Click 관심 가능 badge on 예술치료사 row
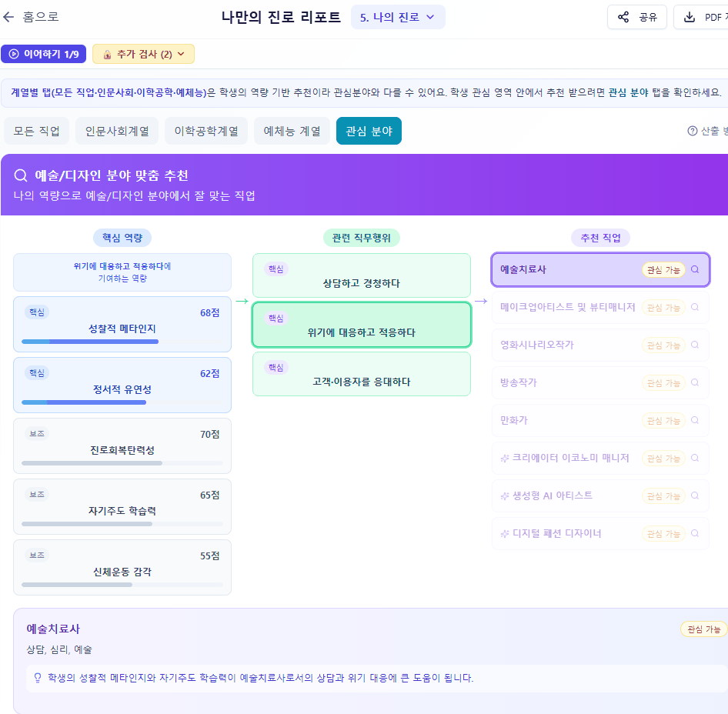Image resolution: width=728 pixels, height=714 pixels. [x=663, y=270]
